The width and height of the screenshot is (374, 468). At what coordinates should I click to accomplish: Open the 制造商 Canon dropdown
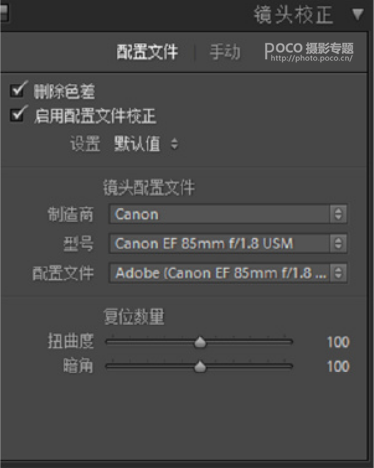[x=228, y=214]
